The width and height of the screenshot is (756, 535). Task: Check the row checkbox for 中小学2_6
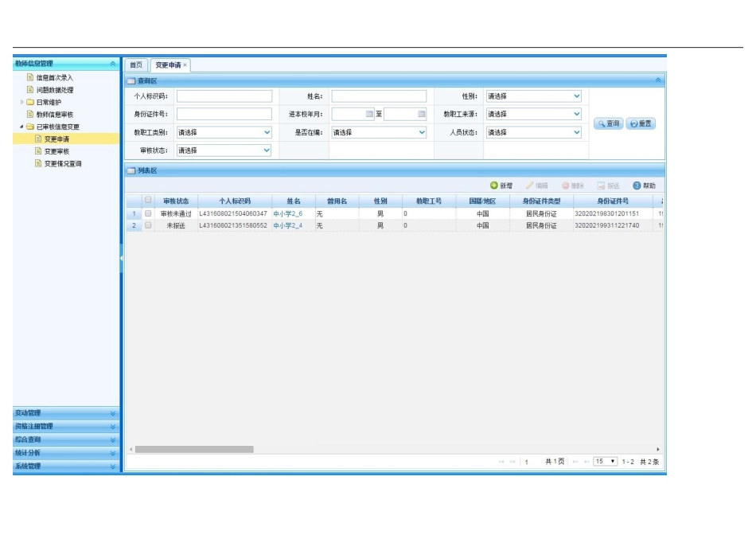tap(148, 213)
